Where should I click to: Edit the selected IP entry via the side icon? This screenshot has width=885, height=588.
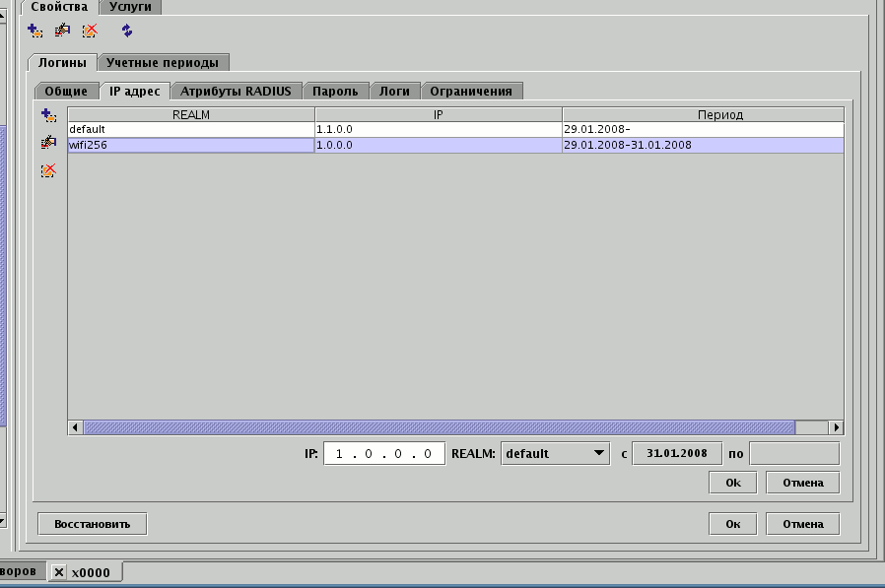click(x=48, y=143)
